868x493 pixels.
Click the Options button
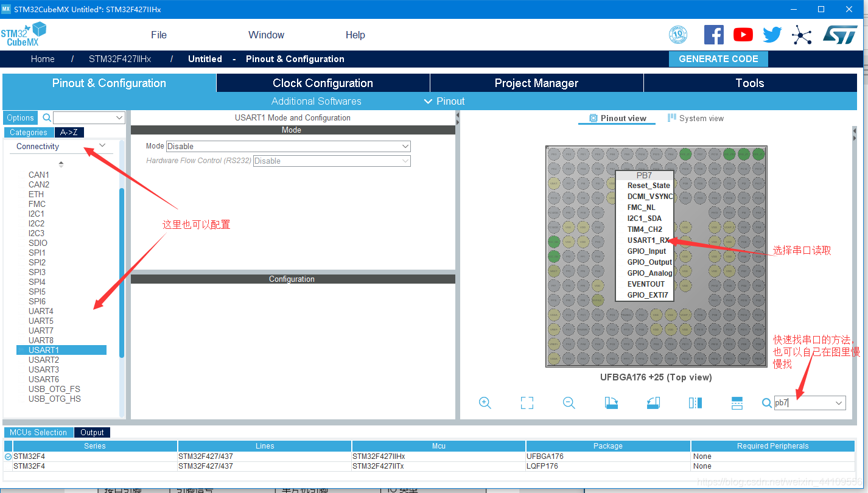point(21,117)
